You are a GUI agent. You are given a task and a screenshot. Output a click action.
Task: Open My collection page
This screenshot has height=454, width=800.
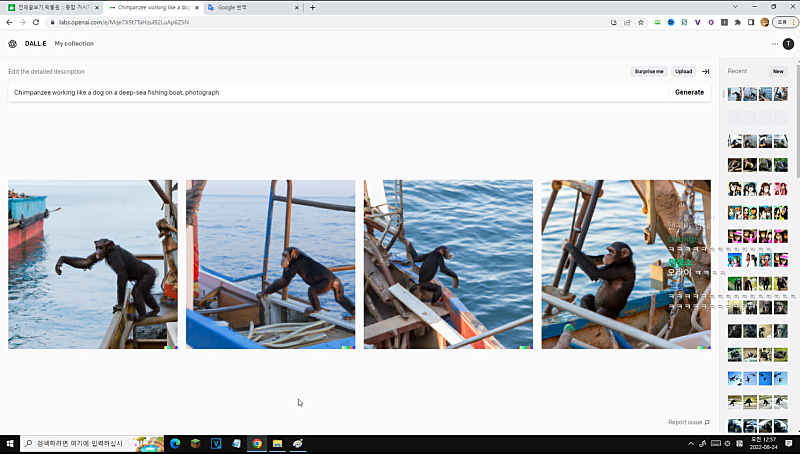[74, 44]
